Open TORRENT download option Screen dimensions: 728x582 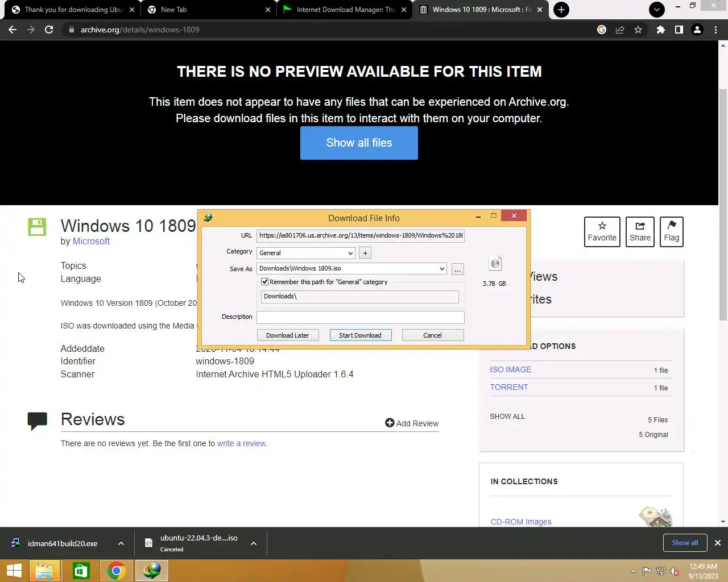[x=509, y=387]
